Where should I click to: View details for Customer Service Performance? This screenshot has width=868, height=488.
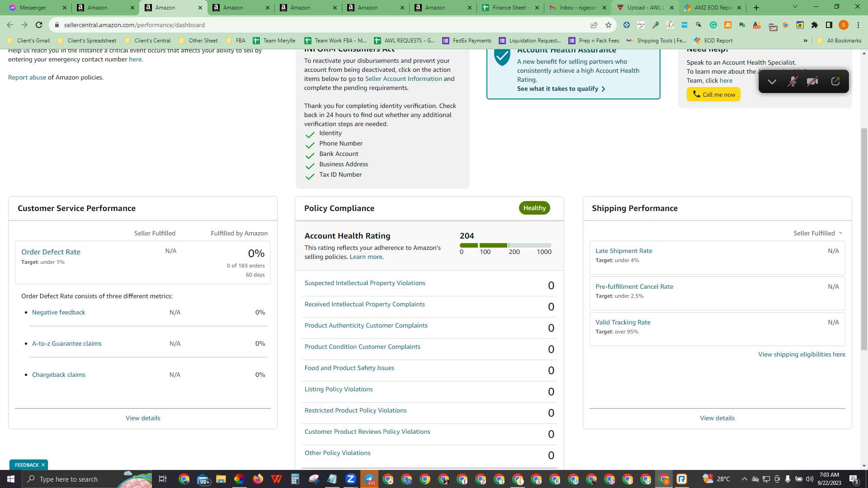tap(143, 418)
